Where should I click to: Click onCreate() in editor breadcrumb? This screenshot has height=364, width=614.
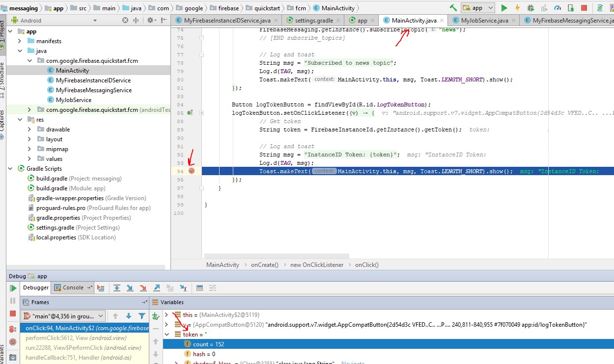pos(265,265)
